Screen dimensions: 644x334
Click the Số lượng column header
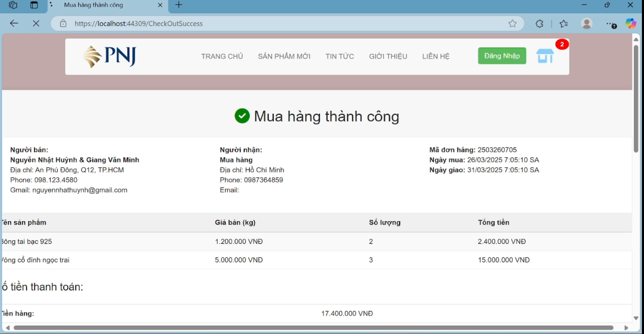point(385,223)
